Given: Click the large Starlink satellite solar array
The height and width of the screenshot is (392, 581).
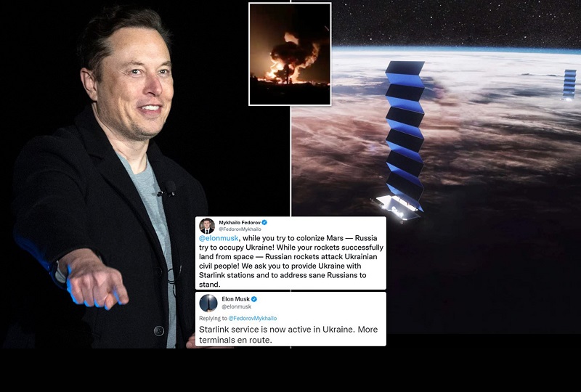Looking at the screenshot, I should coord(405,130).
